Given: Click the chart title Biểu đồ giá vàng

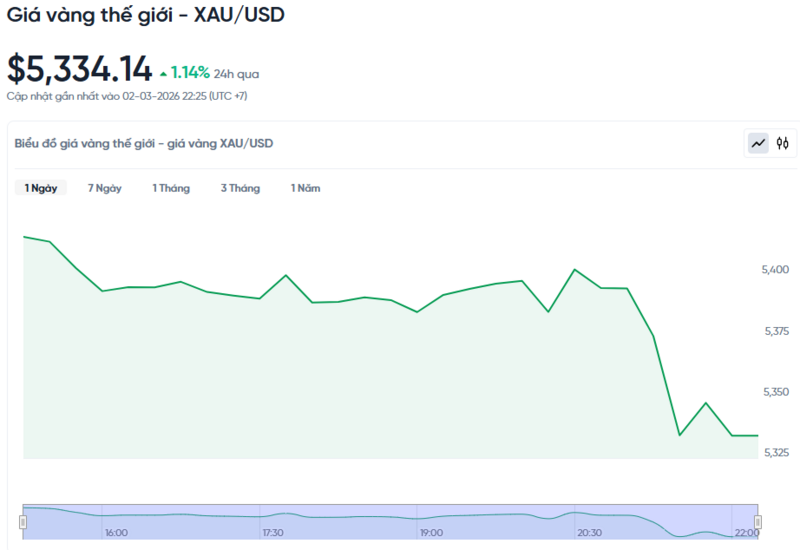Looking at the screenshot, I should [144, 143].
